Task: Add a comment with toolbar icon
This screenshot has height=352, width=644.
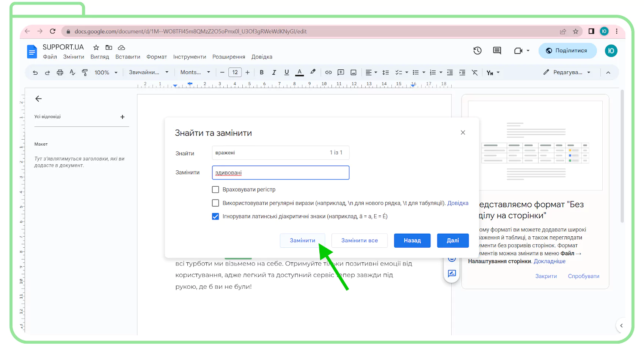Action: coord(341,72)
